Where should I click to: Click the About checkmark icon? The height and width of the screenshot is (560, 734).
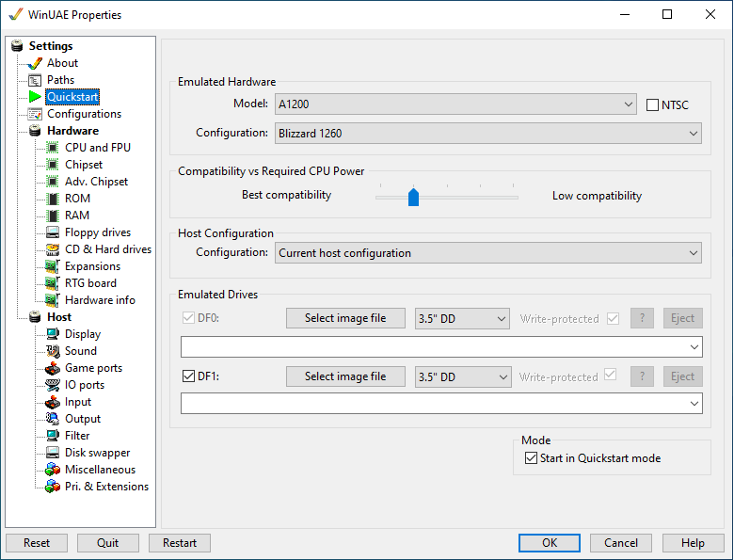(35, 63)
